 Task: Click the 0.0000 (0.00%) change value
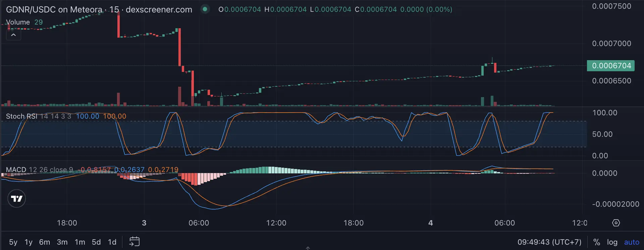[x=426, y=9]
